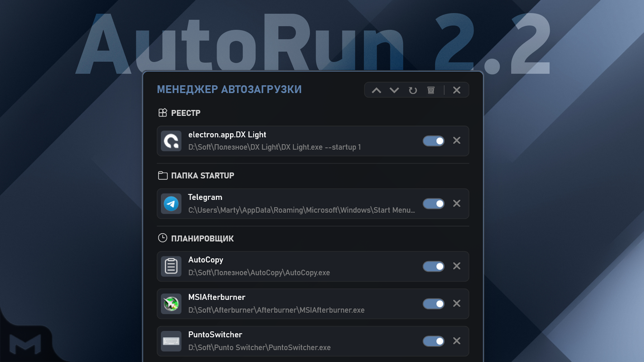Click the Telegram app icon
Screen dimensions: 644x362
tap(171, 204)
